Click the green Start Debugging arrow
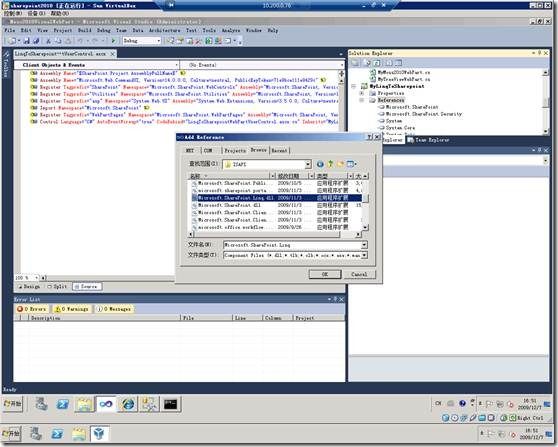This screenshot has height=447, width=558. 114,41
